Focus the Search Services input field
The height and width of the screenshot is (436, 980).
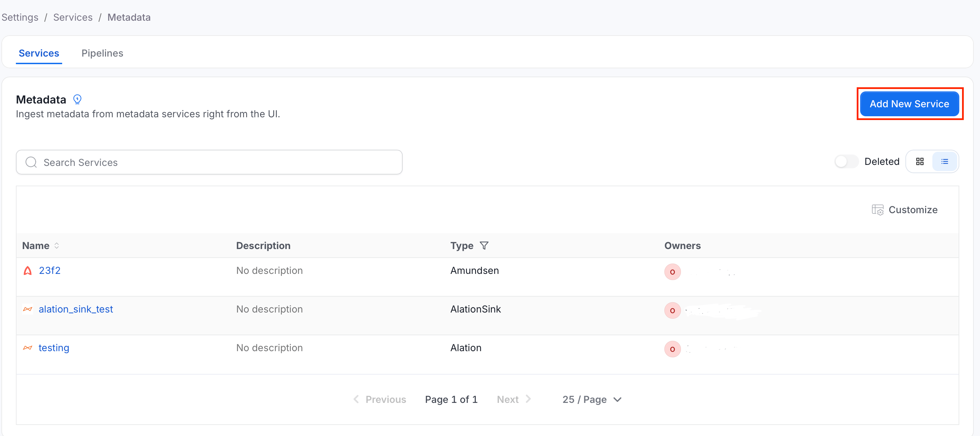coord(209,162)
